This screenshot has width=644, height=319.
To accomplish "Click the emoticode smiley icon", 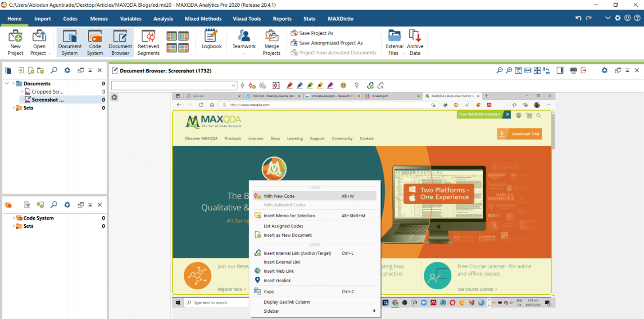I will (x=343, y=85).
